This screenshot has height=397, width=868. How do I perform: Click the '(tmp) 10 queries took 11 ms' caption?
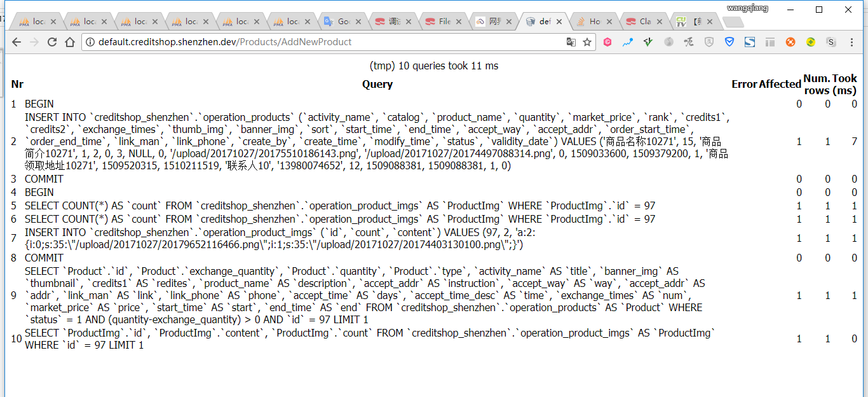click(x=434, y=66)
